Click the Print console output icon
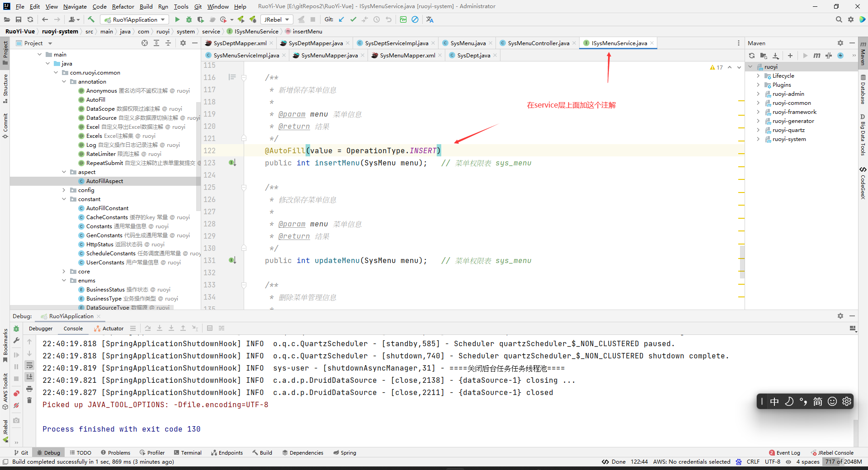The height and width of the screenshot is (470, 868). [x=29, y=389]
